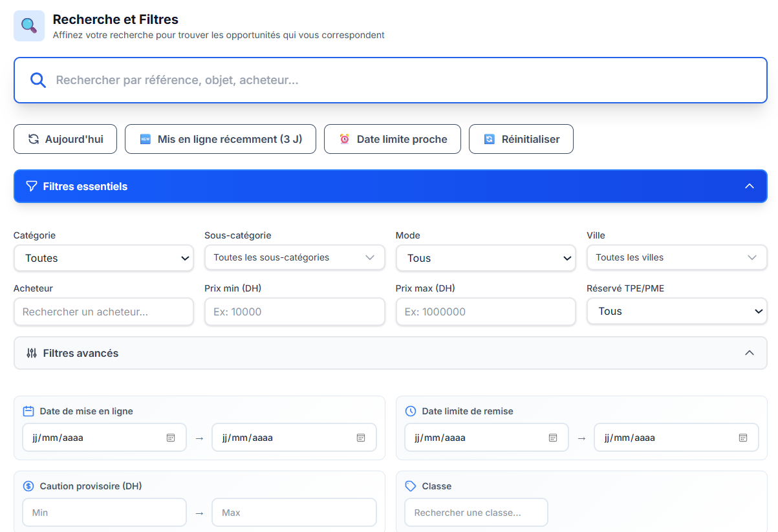This screenshot has height=532, width=778.
Task: Click the Réinitialiser button
Action: point(521,139)
